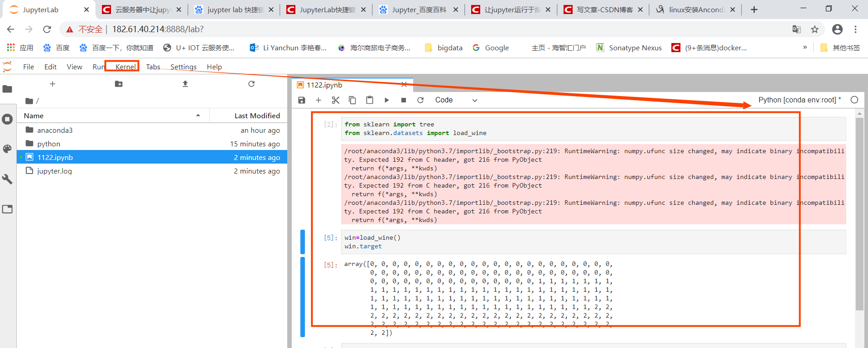
Task: Click the sklearn import code cell
Action: click(593, 129)
